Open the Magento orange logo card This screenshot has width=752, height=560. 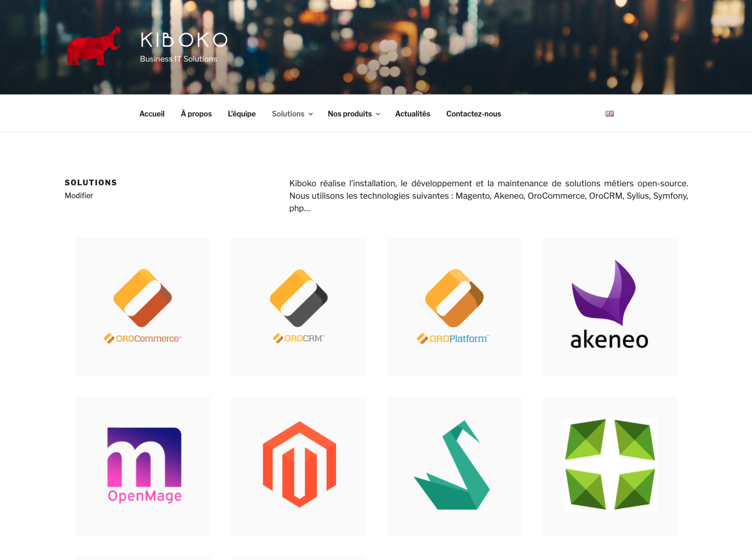[x=298, y=466]
